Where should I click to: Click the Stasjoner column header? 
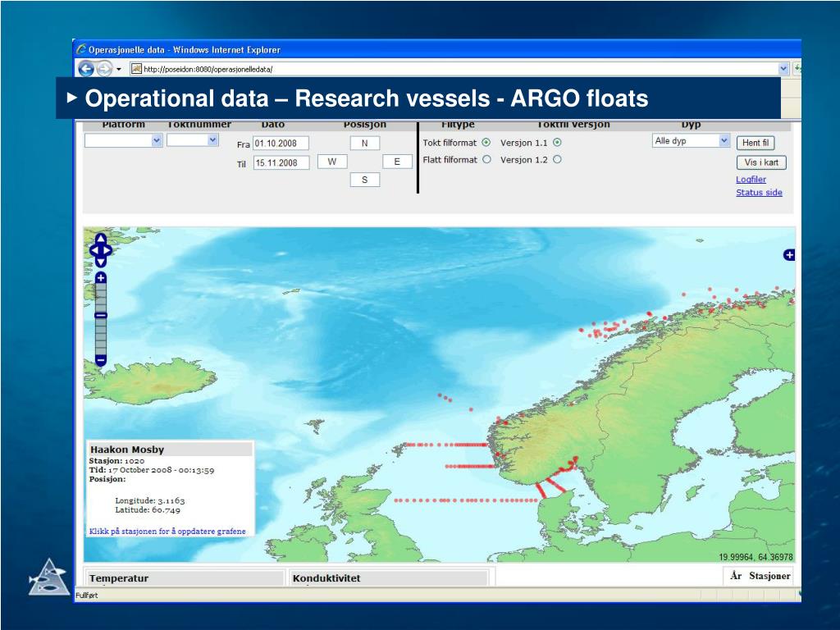pos(769,576)
